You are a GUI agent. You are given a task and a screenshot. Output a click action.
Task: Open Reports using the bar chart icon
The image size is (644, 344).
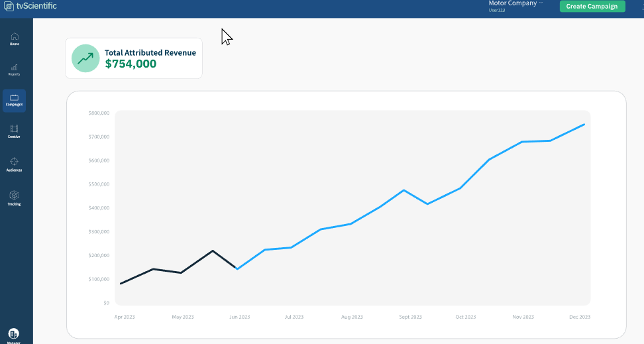[15, 67]
